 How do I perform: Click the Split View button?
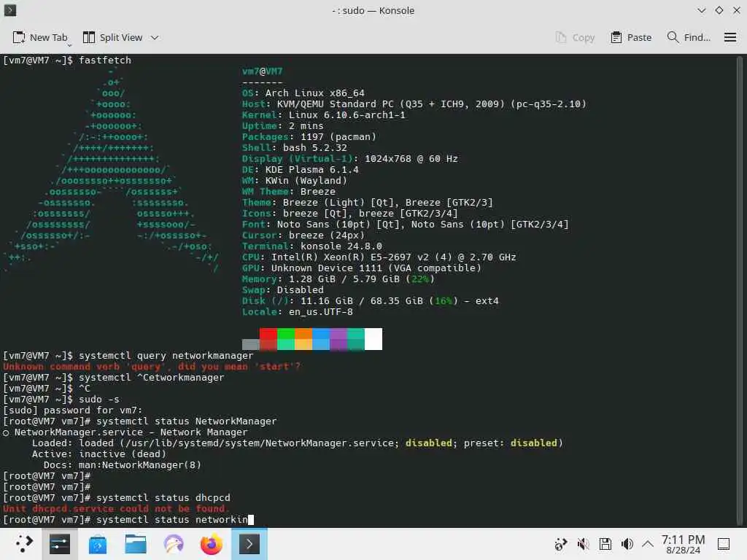pos(112,38)
